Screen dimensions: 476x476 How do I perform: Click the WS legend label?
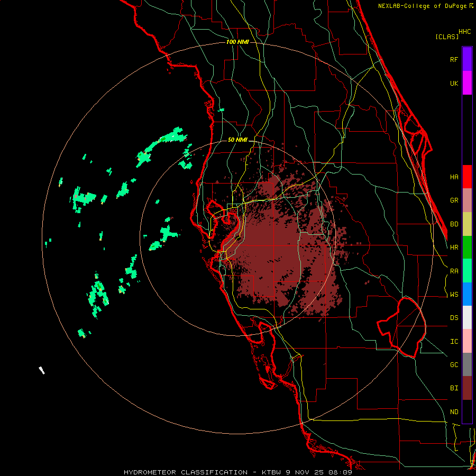tap(454, 295)
